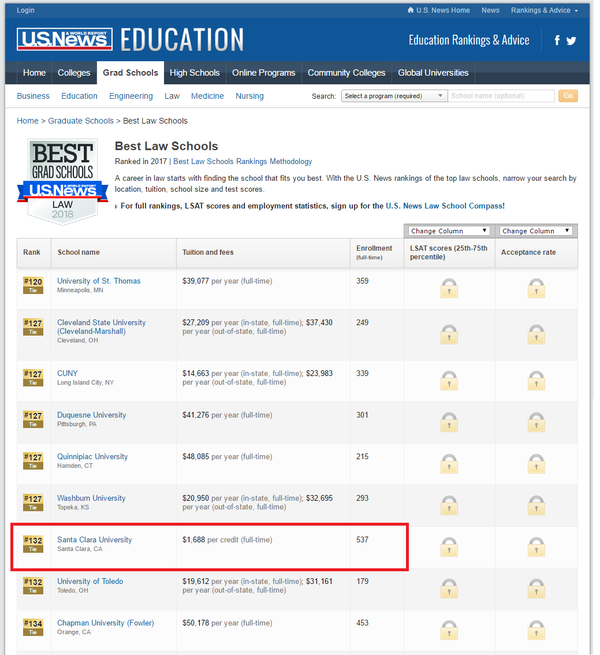Image resolution: width=600 pixels, height=655 pixels.
Task: Click the Best Grad Schools Law 2018 badge
Action: (x=63, y=182)
